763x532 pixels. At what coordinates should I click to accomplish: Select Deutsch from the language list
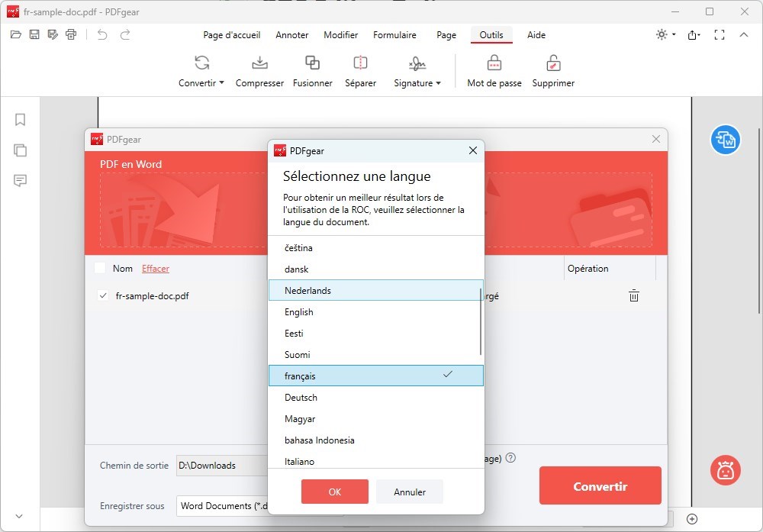tap(301, 398)
